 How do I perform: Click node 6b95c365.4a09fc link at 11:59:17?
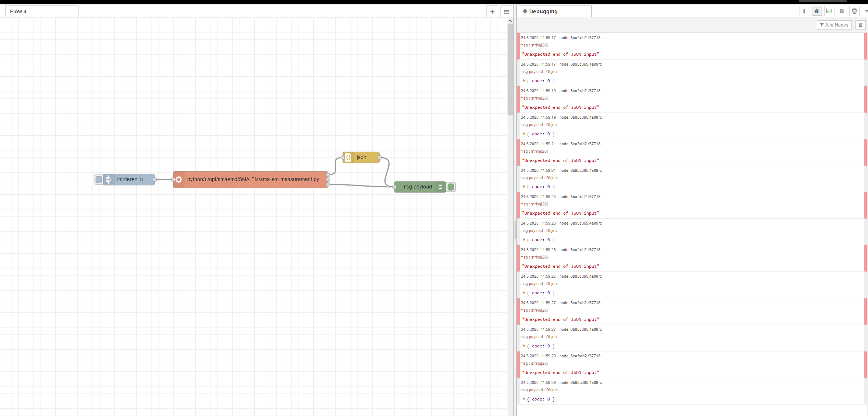tap(581, 64)
